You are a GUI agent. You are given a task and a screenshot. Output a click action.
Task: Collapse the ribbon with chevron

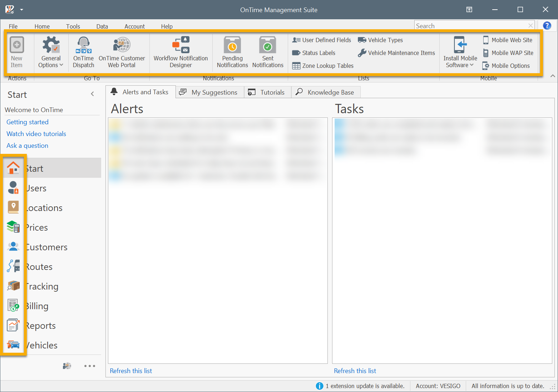(553, 76)
